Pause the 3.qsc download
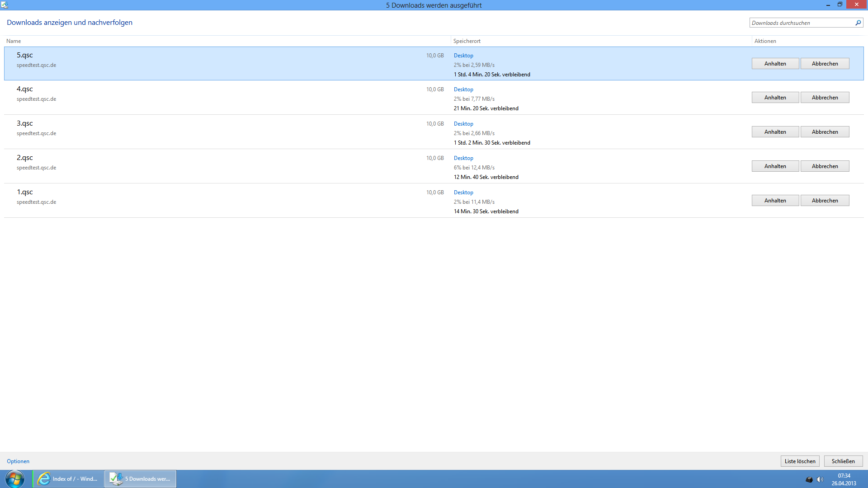The image size is (868, 488). (x=775, y=132)
